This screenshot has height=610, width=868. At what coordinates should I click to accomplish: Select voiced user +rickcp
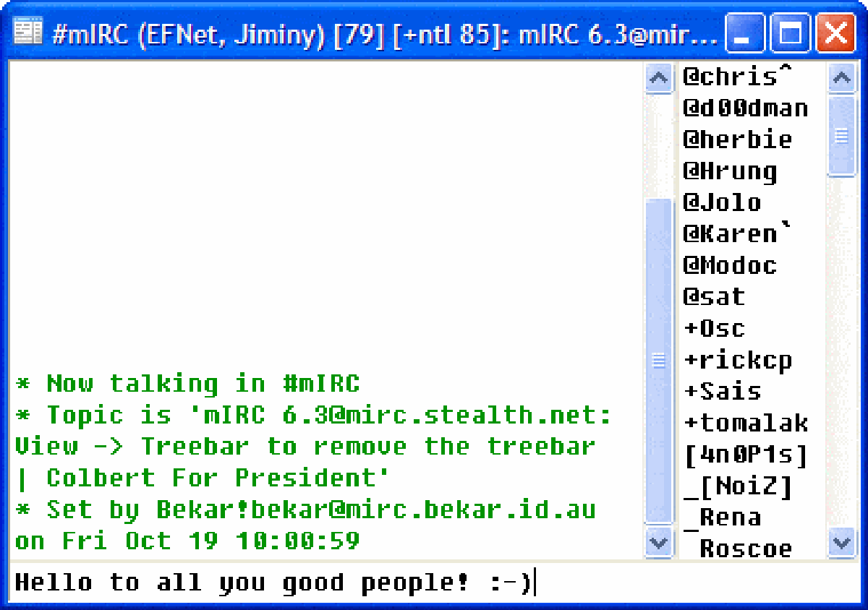tap(737, 359)
